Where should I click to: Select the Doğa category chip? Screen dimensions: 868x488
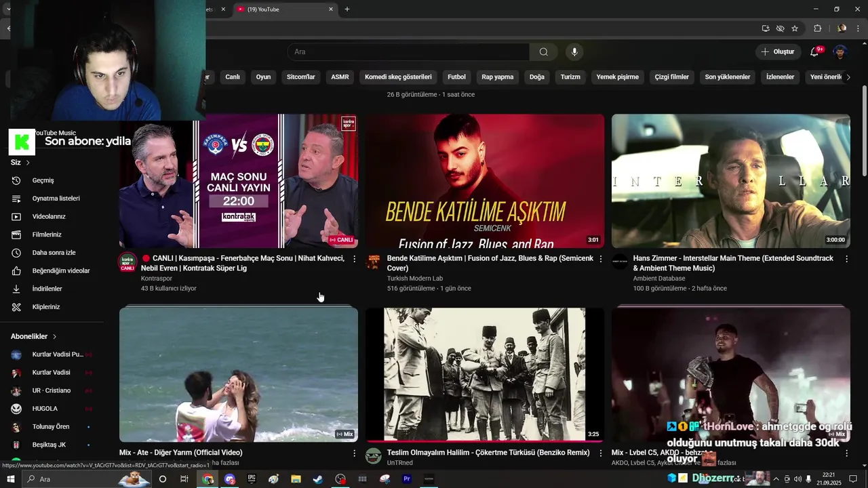(x=537, y=77)
